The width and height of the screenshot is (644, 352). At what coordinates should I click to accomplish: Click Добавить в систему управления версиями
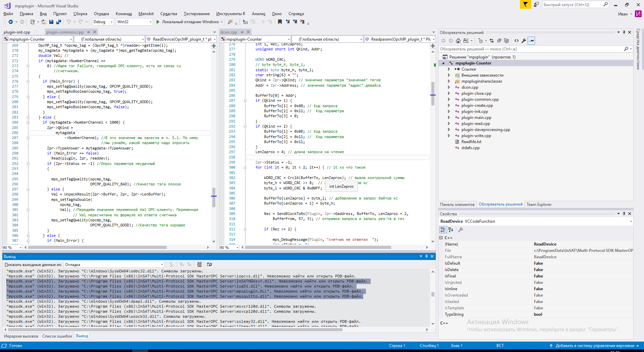595,346
